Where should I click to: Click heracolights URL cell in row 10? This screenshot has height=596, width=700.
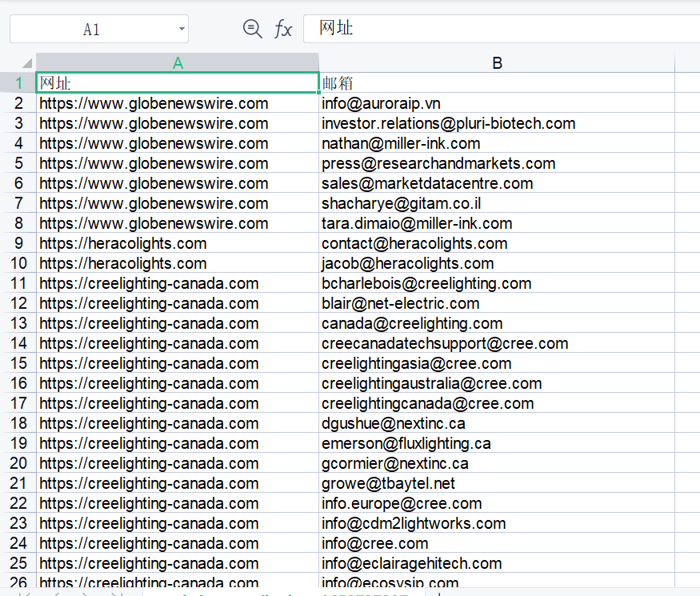coord(178,263)
